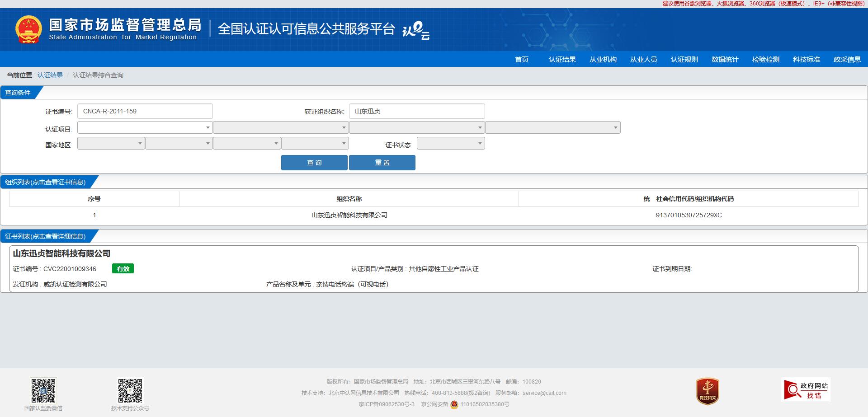The height and width of the screenshot is (417, 868).
Task: Open the 数据统计 navigation tab
Action: point(724,59)
